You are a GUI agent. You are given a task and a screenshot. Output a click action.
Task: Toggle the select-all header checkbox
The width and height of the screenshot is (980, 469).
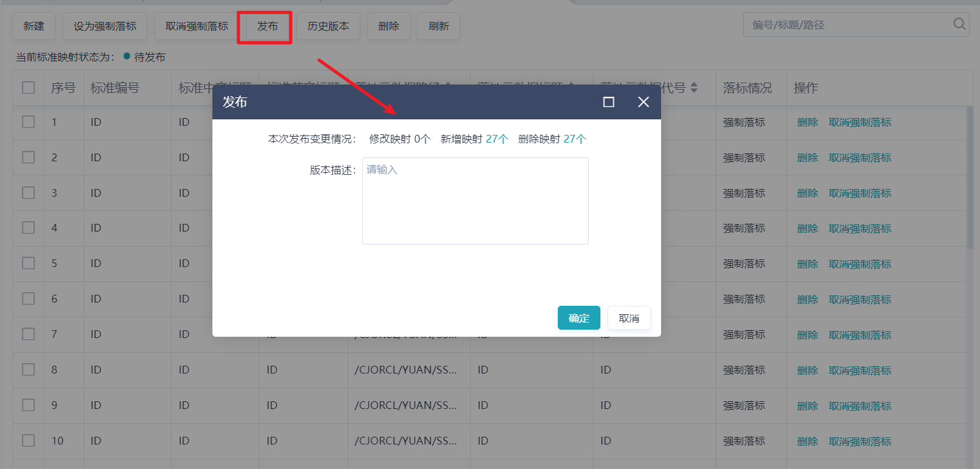click(28, 88)
